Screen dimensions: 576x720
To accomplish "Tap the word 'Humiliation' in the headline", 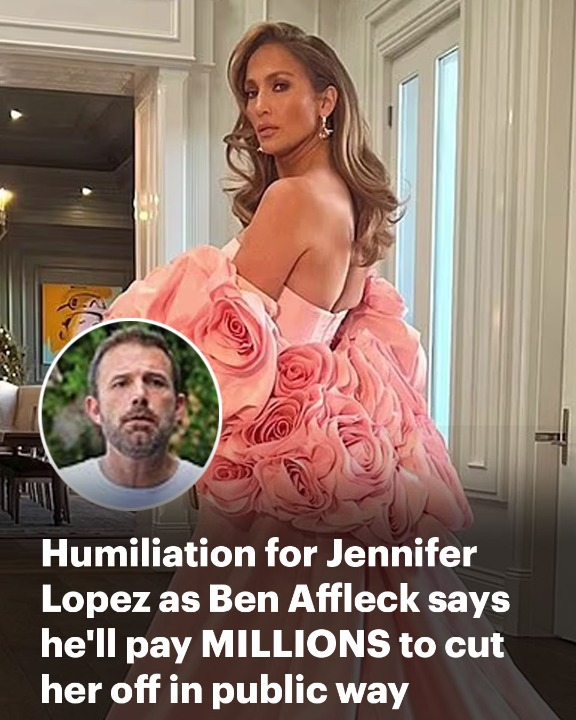I will pyautogui.click(x=148, y=553).
